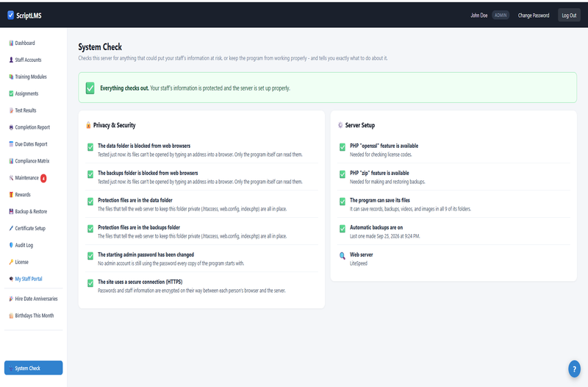Click the Certificate Setup pen icon
Screen dimensions: 588x387
(11, 228)
